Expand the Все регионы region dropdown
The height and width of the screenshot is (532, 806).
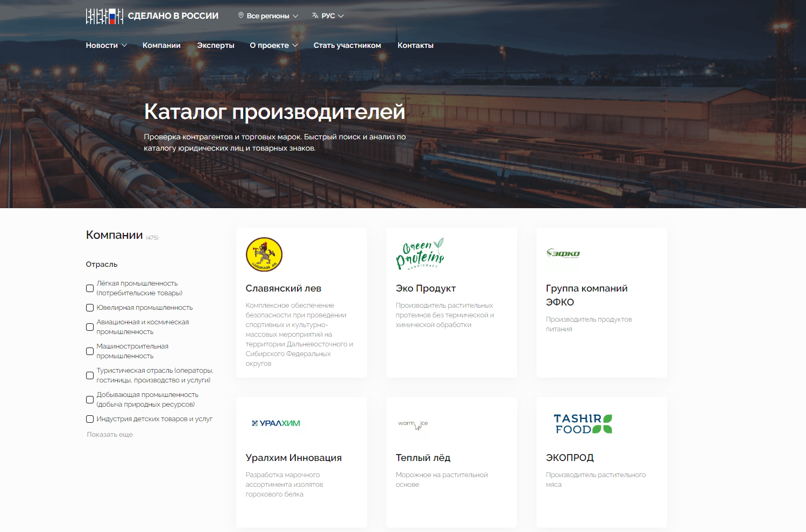pos(268,16)
